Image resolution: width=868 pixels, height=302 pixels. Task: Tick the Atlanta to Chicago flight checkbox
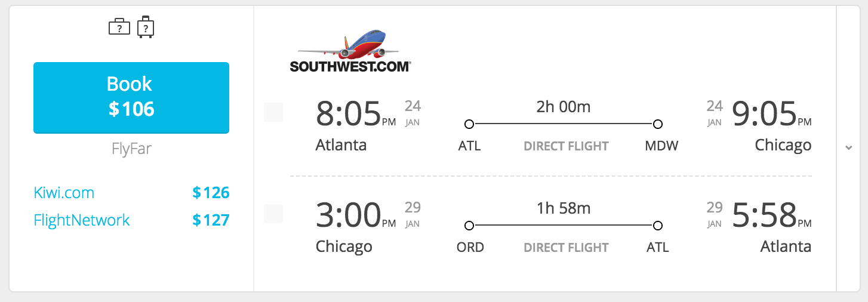[x=273, y=112]
